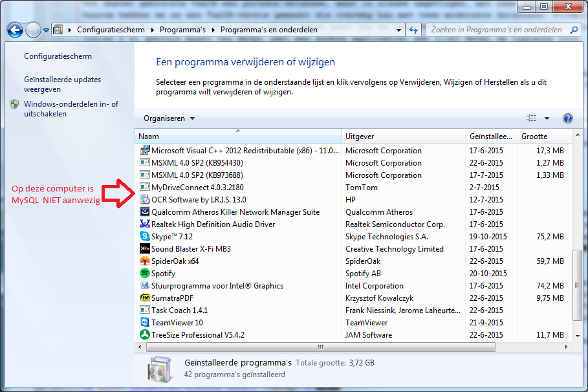The image size is (588, 392).
Task: Expand the view options dropdown arrow
Action: (547, 118)
